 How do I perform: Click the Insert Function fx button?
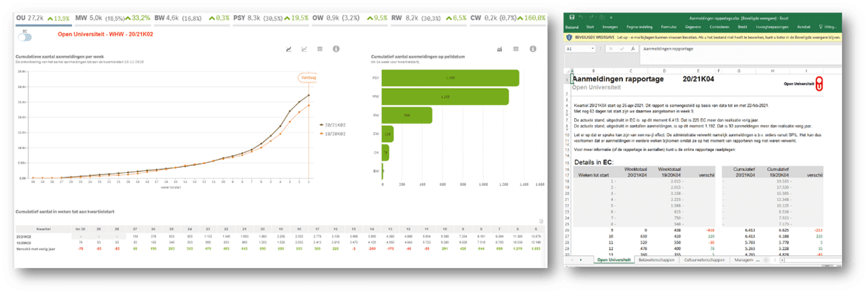pyautogui.click(x=634, y=49)
